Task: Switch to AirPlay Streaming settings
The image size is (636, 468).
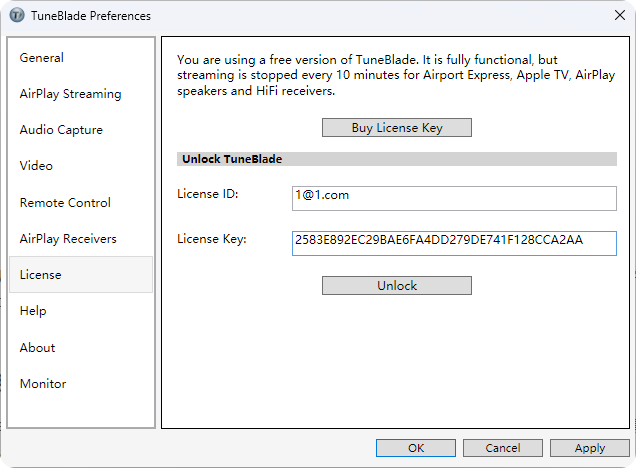Action: (70, 94)
